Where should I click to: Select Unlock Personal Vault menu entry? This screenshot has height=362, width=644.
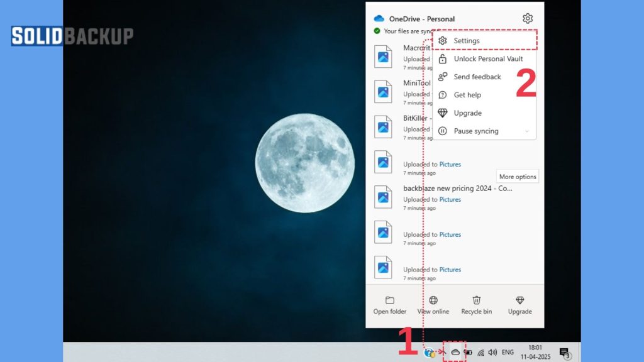click(x=484, y=58)
